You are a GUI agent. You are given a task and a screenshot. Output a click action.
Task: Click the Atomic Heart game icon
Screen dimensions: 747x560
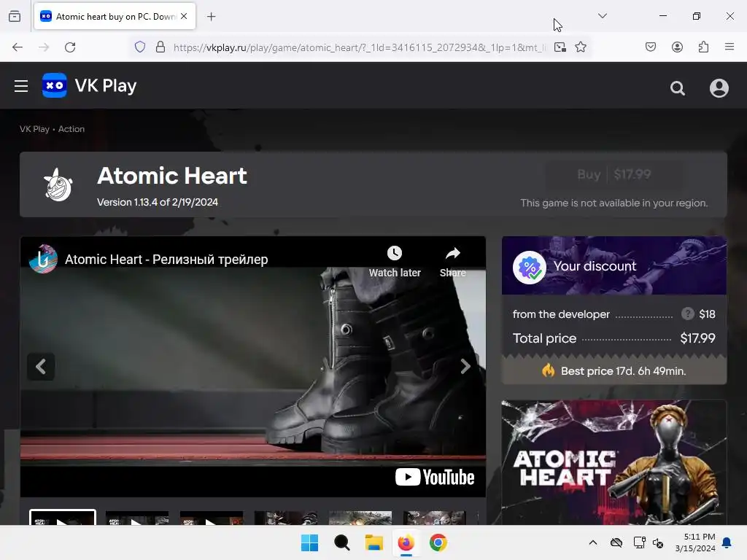(58, 184)
